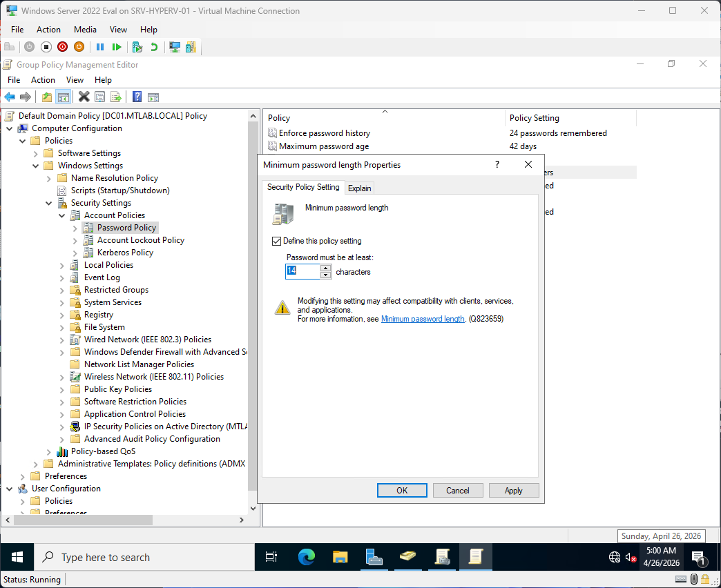Image resolution: width=721 pixels, height=588 pixels.
Task: Click the Windows Start button
Action: click(17, 557)
